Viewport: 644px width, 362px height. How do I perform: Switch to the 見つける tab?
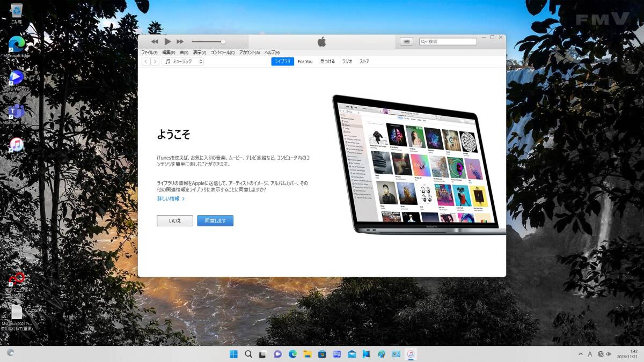point(327,62)
